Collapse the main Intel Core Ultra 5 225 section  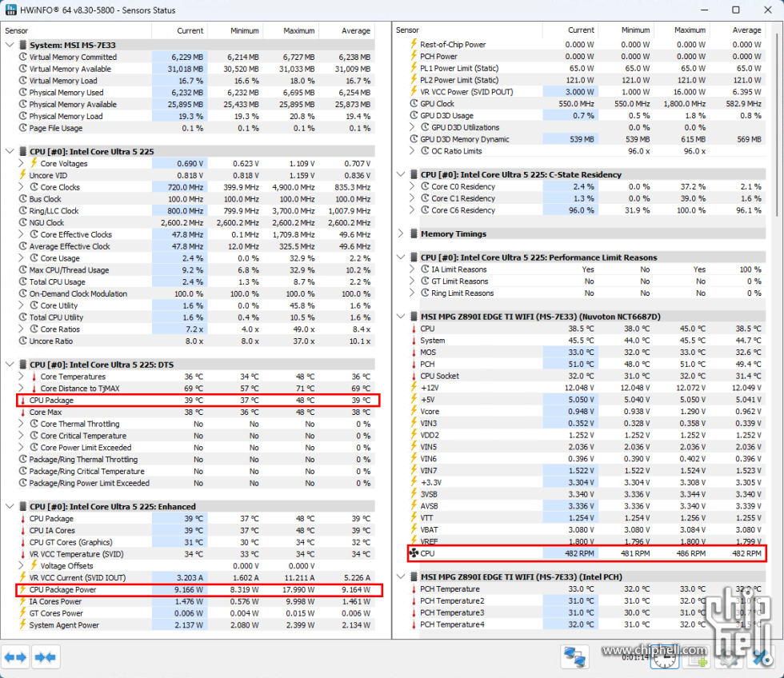10,151
